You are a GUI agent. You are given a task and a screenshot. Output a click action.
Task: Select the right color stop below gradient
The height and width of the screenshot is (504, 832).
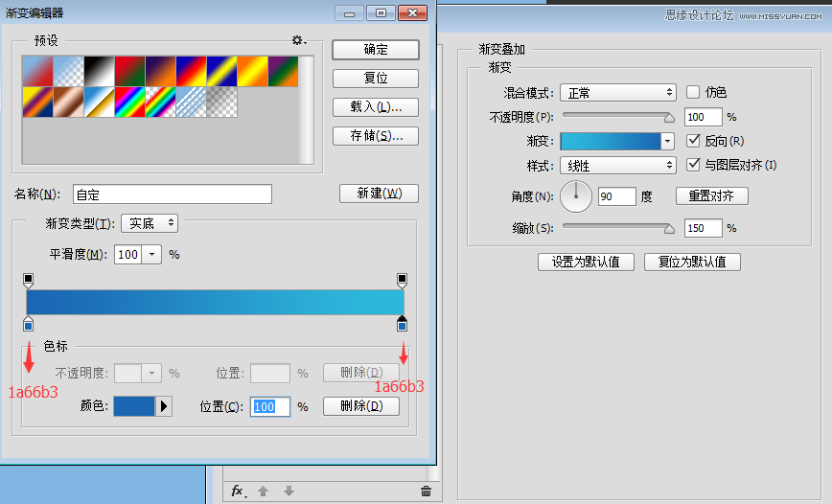pos(402,324)
